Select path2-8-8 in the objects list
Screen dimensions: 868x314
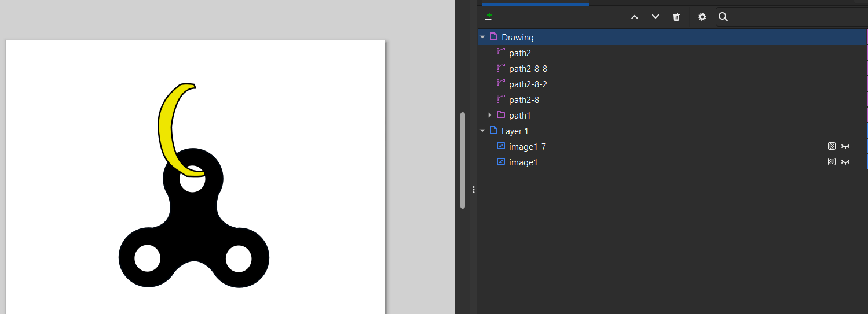point(528,68)
